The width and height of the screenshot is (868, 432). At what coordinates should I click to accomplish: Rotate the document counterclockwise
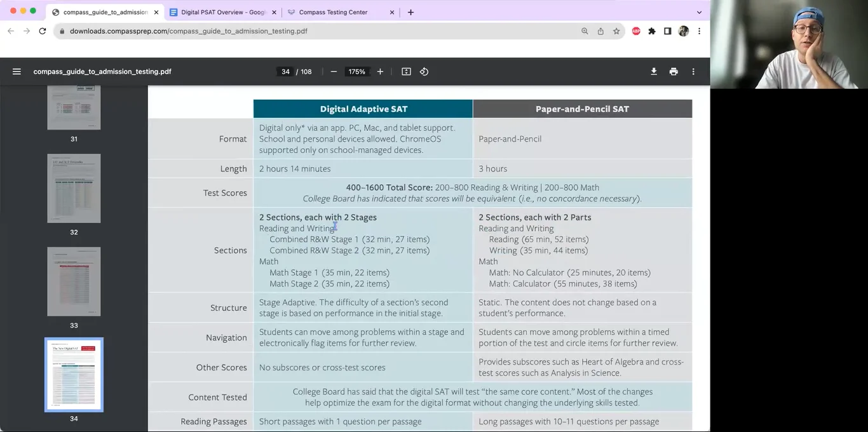tap(424, 72)
